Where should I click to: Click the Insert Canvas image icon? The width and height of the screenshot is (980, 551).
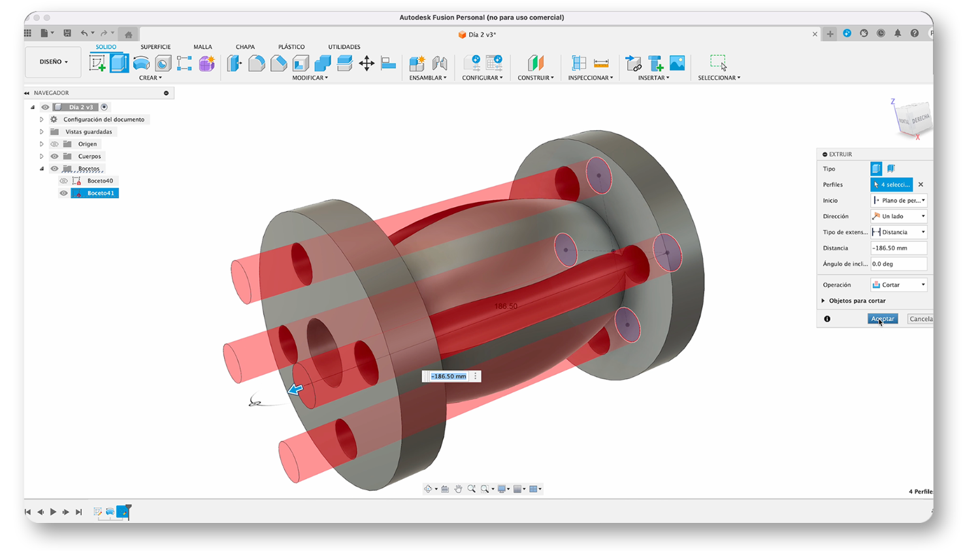tap(678, 63)
